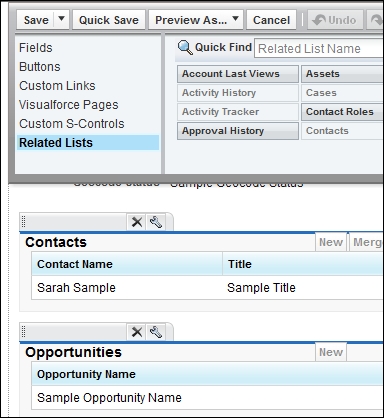The image size is (384, 418).
Task: Pick the Contact Roles palette item
Action: click(x=342, y=112)
